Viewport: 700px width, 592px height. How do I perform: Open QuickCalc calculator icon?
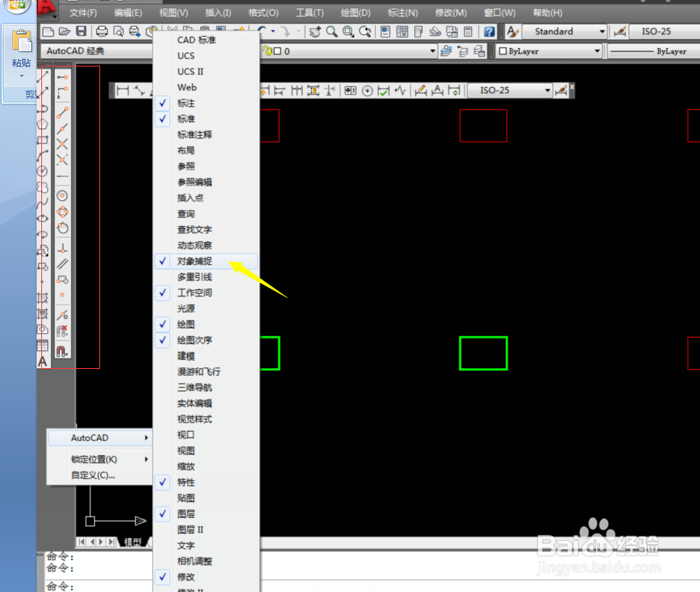tap(468, 31)
